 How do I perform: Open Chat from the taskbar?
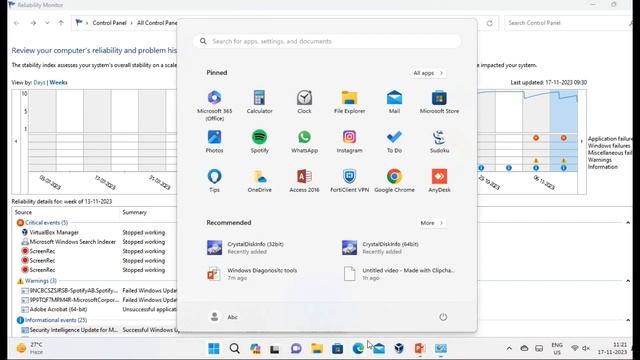tap(296, 348)
